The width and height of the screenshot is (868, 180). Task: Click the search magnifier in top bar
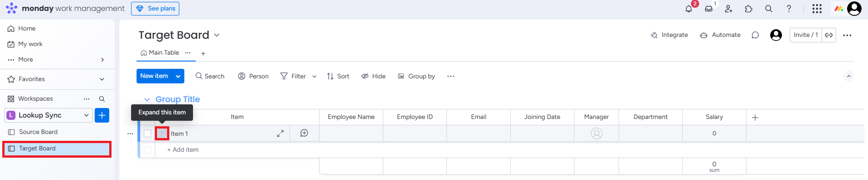point(769,9)
